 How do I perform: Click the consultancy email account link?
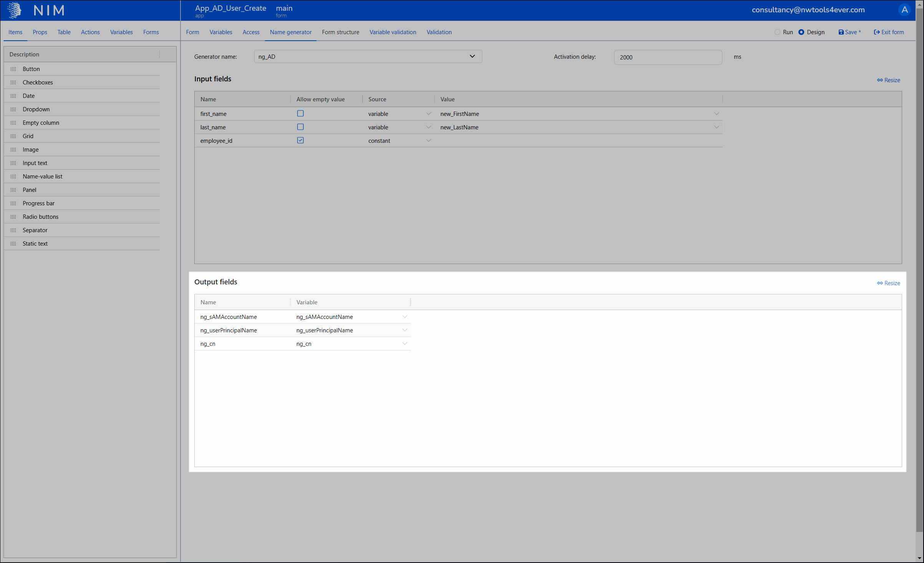click(808, 10)
